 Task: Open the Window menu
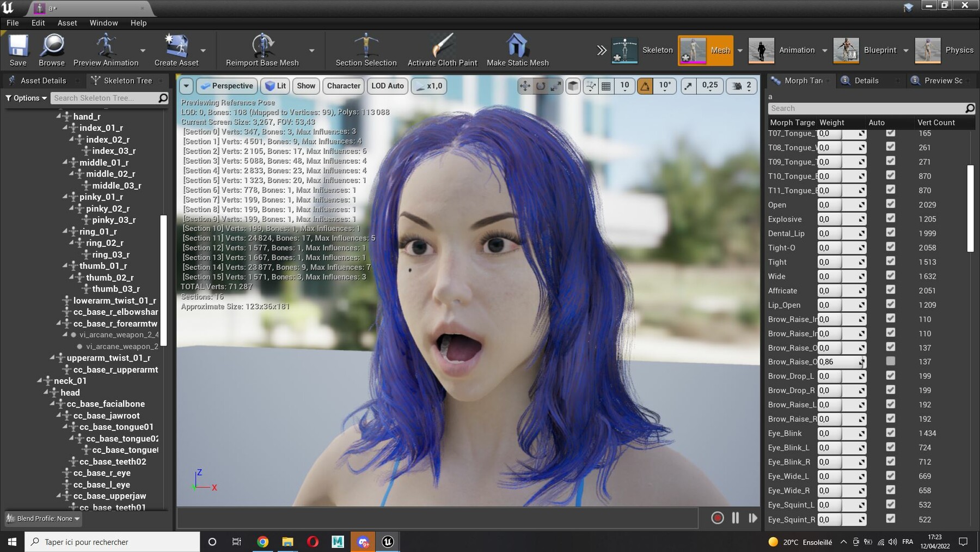click(x=103, y=23)
